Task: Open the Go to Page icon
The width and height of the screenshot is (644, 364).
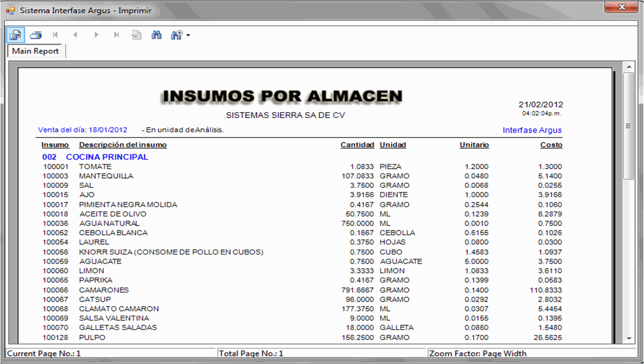Action: [x=137, y=35]
